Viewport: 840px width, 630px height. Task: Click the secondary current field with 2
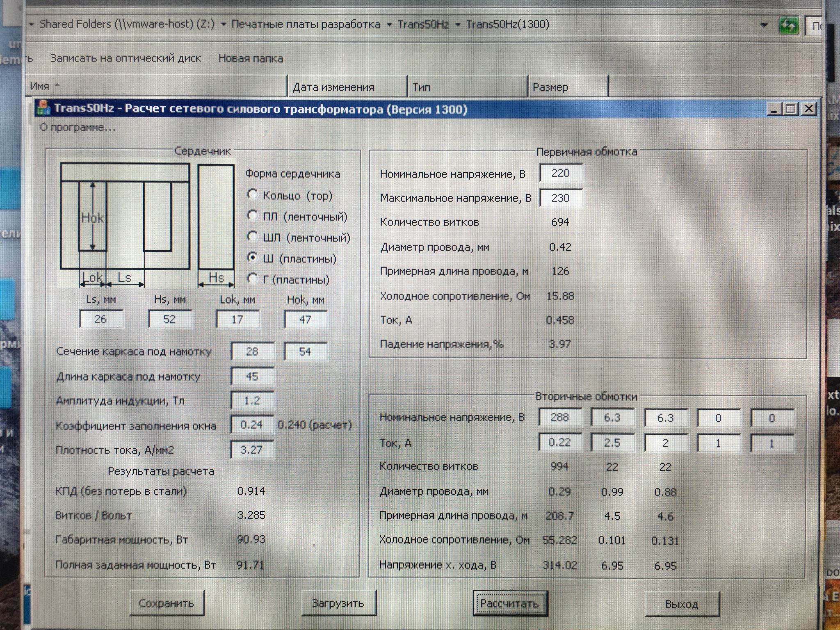pyautogui.click(x=666, y=443)
